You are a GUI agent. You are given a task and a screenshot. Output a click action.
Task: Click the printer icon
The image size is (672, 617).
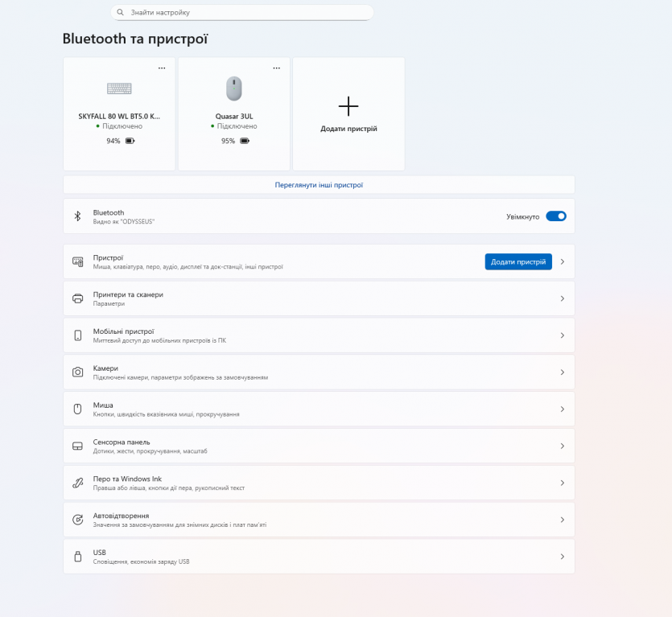[78, 298]
